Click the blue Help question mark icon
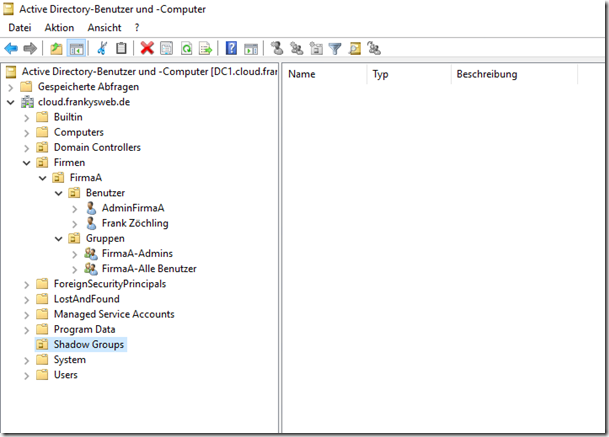The width and height of the screenshot is (609, 437). click(231, 48)
